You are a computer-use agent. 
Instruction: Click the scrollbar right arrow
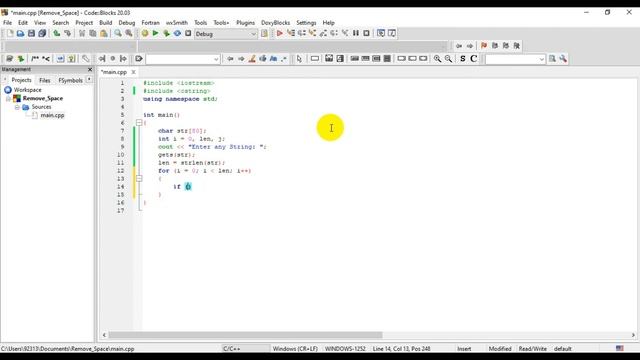point(633,335)
